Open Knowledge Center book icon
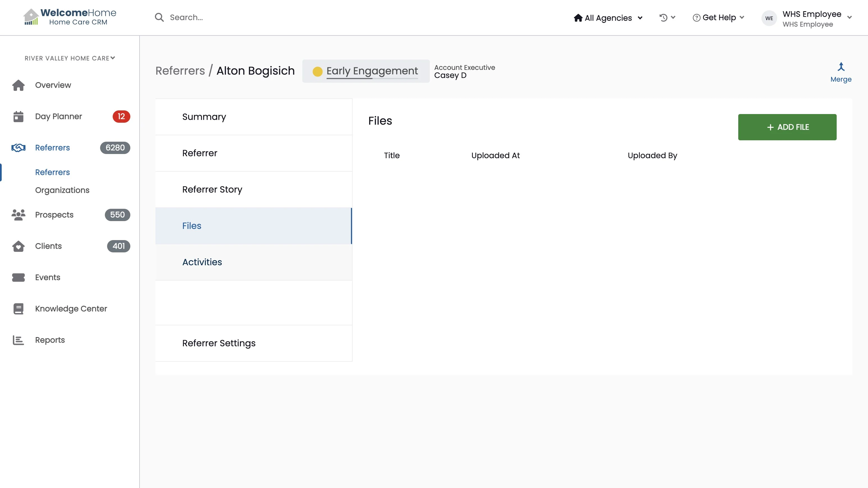The image size is (868, 488). tap(18, 309)
